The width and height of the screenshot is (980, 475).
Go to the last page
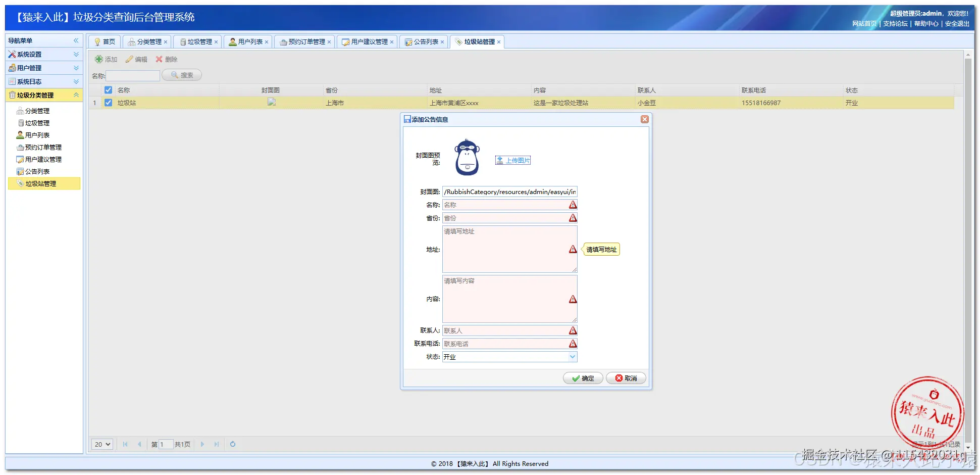[217, 444]
